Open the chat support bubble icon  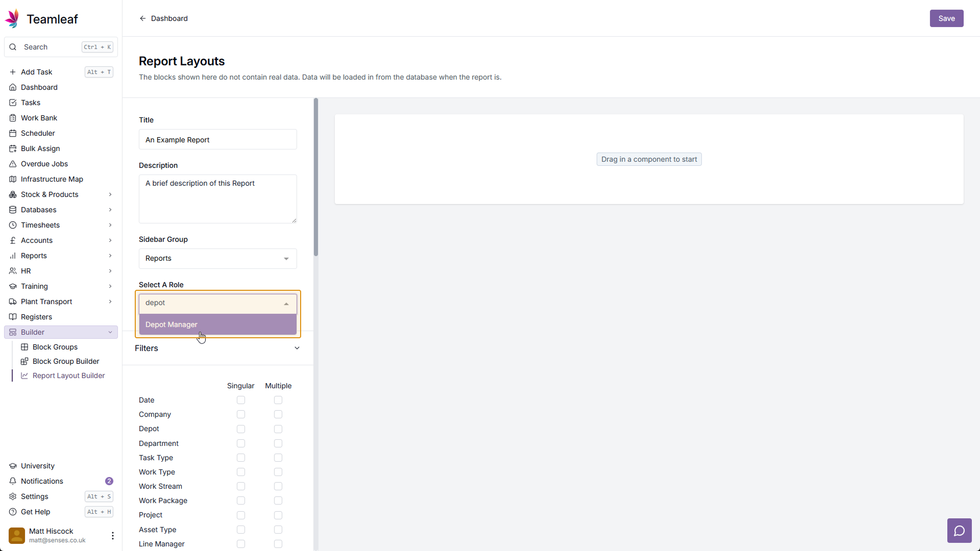959,531
